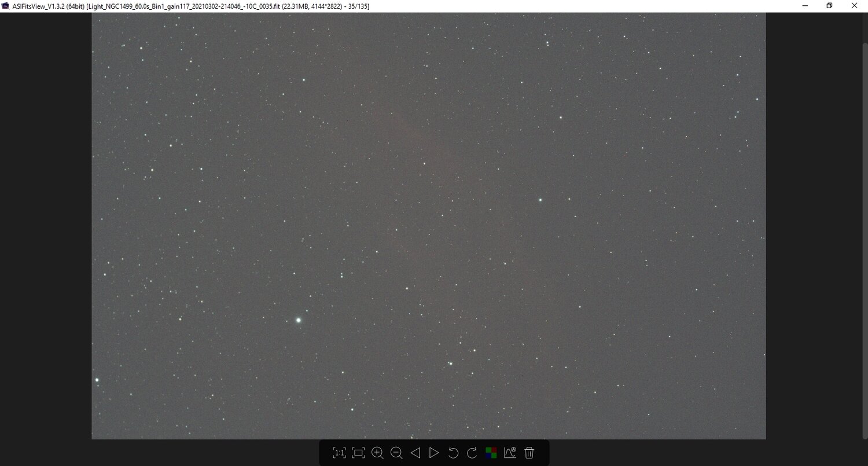868x466 pixels.
Task: Click the frame counter 35/135 in the title bar
Action: coord(356,6)
